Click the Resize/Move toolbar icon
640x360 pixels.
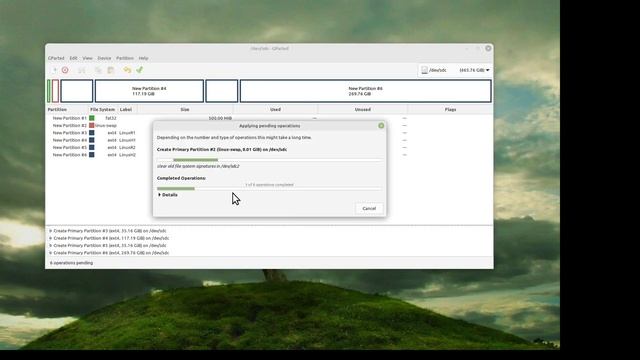coord(82,70)
